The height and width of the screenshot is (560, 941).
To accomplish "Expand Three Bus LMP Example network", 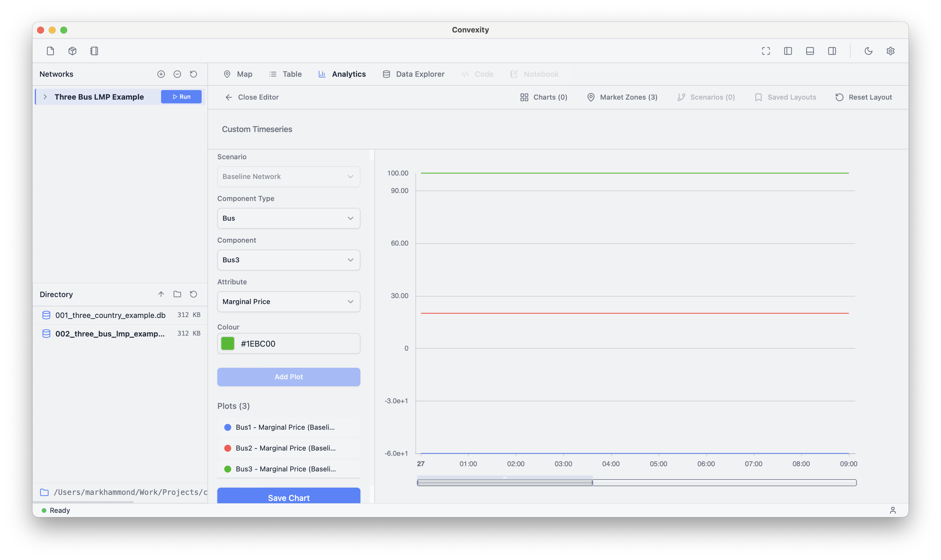I will point(45,97).
